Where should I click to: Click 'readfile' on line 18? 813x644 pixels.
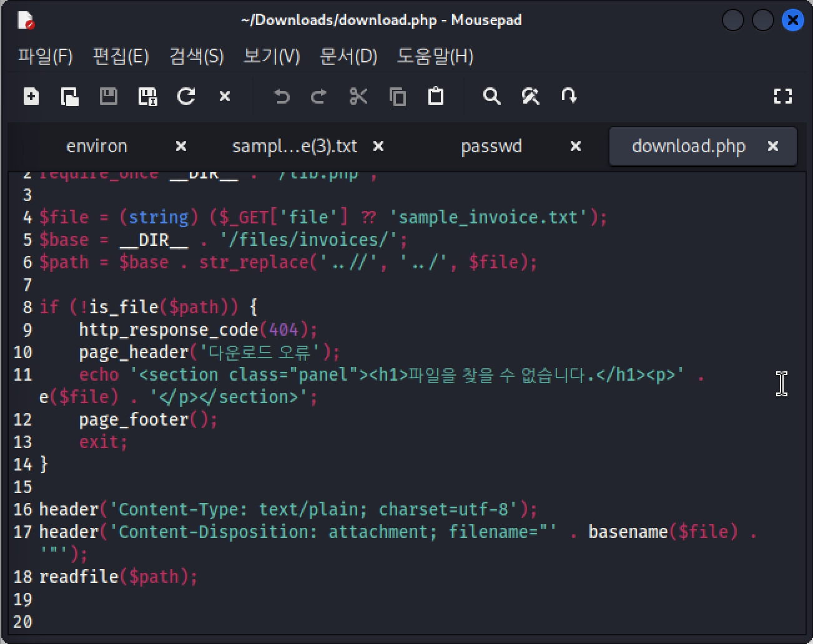[79, 577]
